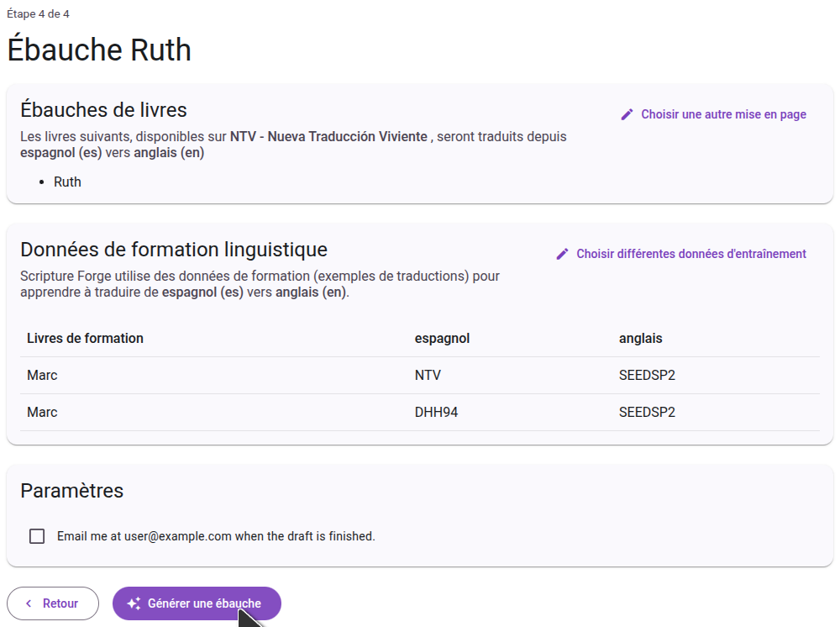Enable the email notification checkbox
This screenshot has height=627, width=840.
(x=37, y=536)
